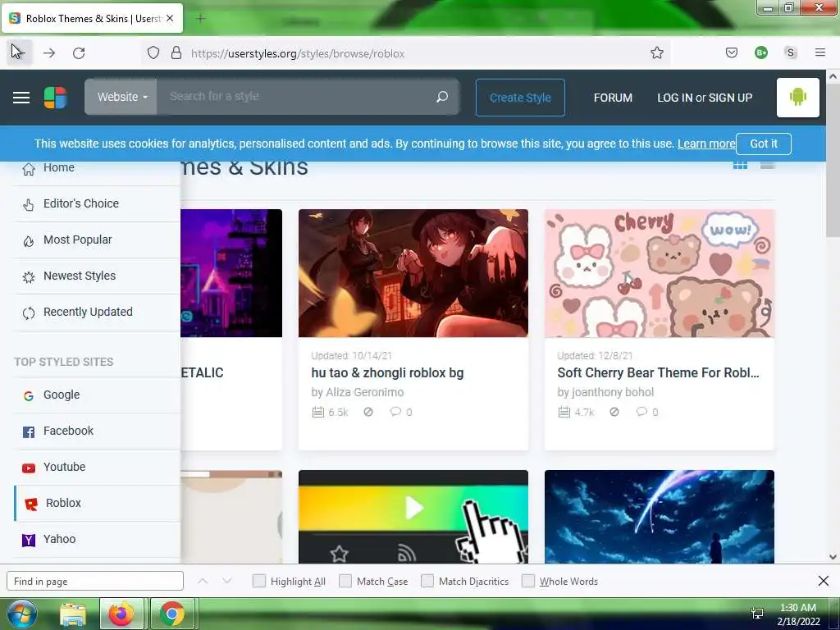840x630 pixels.
Task: Open Windows Start button
Action: (x=21, y=614)
